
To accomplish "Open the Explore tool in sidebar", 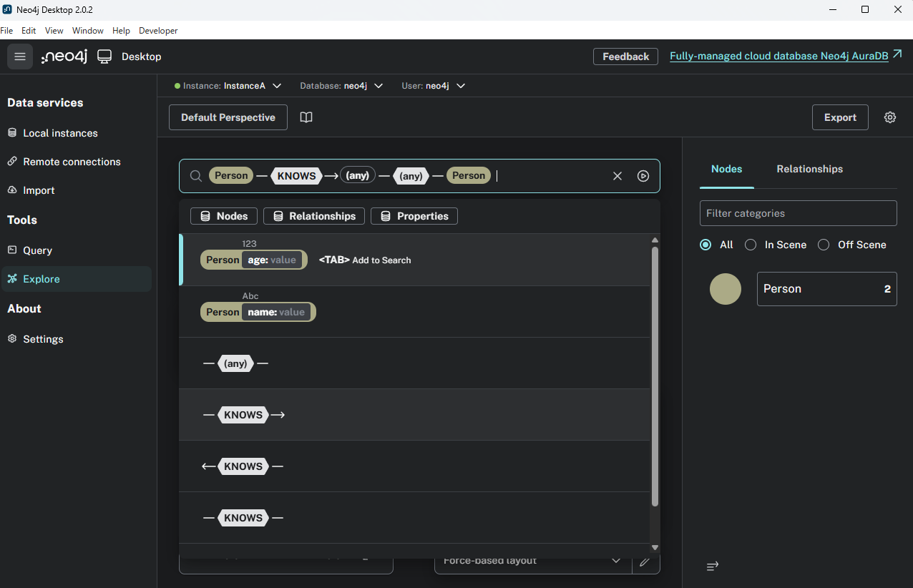I will 41,279.
